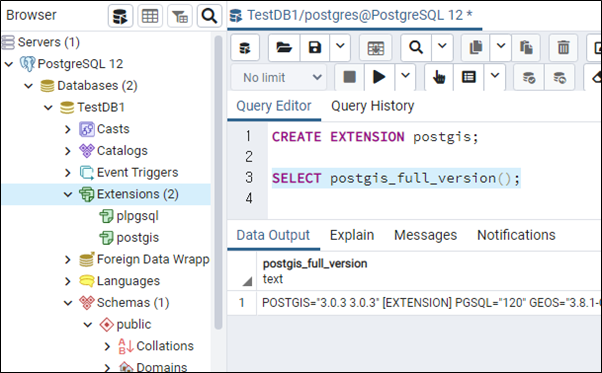Collapse the Extensions (2) node

click(68, 195)
